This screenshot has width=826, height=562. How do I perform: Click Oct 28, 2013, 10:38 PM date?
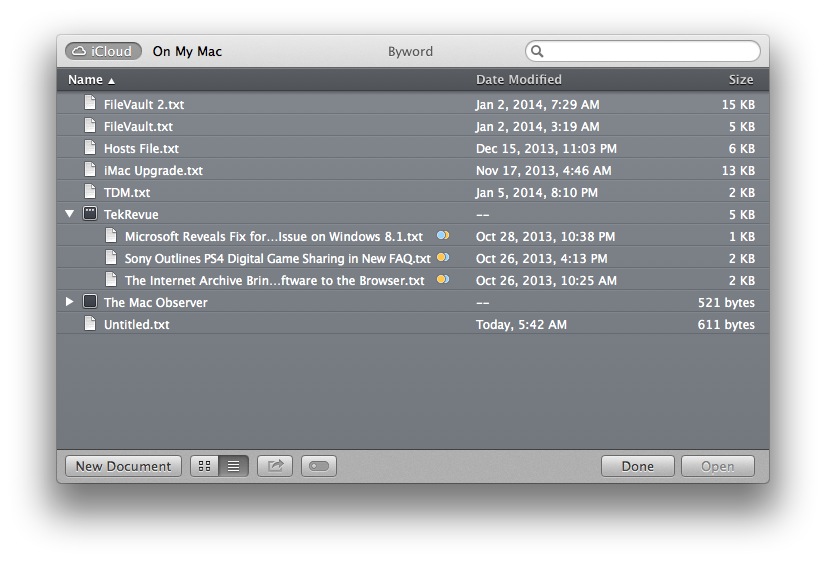click(x=545, y=237)
